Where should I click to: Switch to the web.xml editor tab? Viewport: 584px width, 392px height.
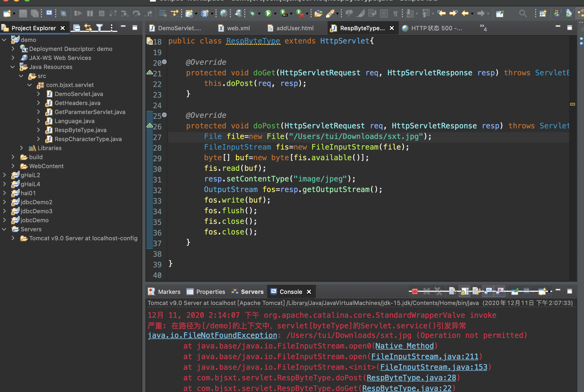(x=234, y=28)
